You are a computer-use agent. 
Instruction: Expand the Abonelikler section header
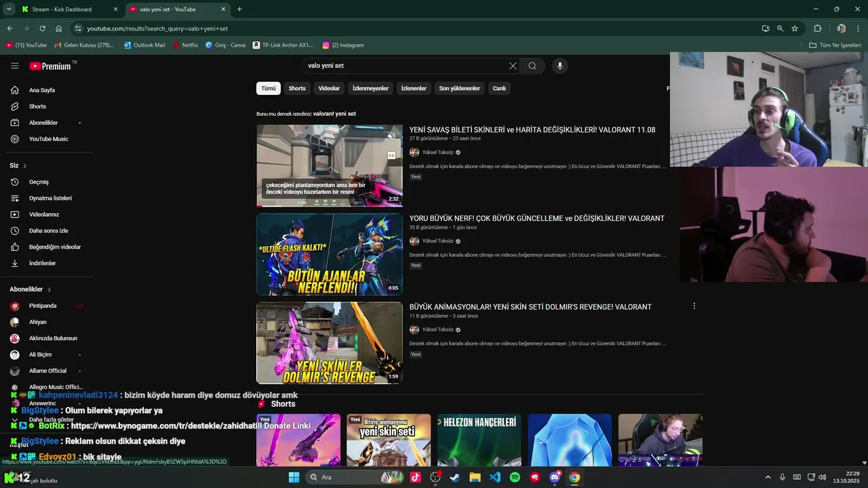31,289
